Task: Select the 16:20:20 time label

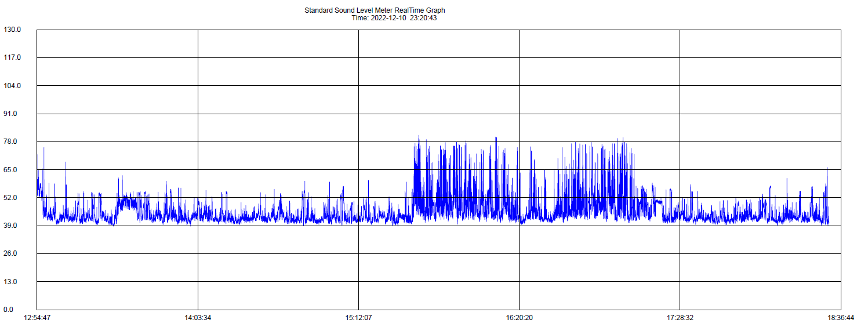Action: (519, 318)
